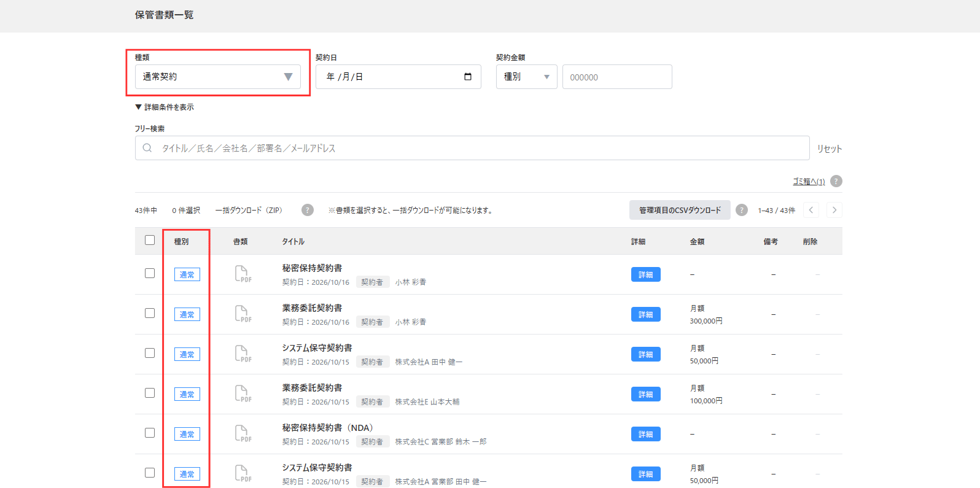Image resolution: width=980 pixels, height=488 pixels.
Task: Open PDF icon for 業務委託契約書 row with 300,000円
Action: [243, 314]
